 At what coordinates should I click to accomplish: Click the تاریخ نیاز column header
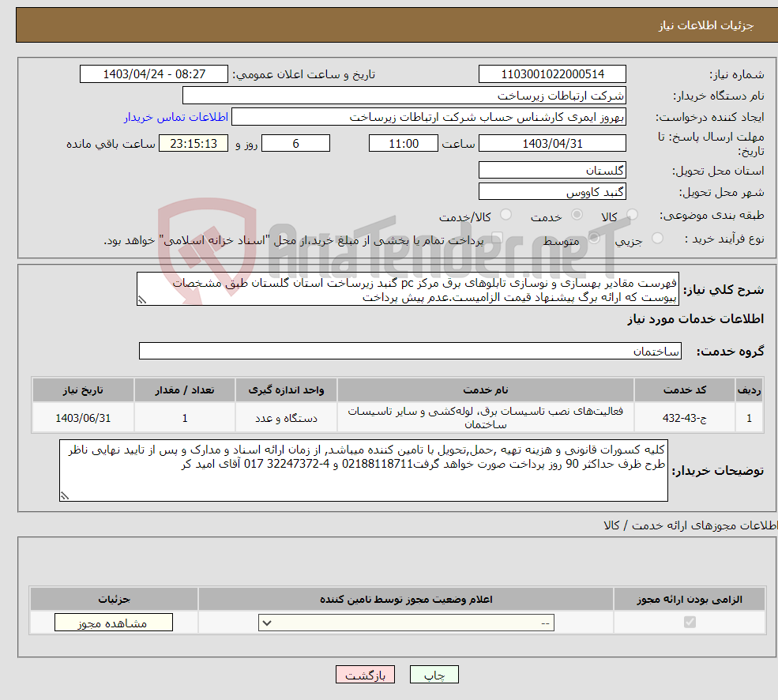pyautogui.click(x=83, y=390)
